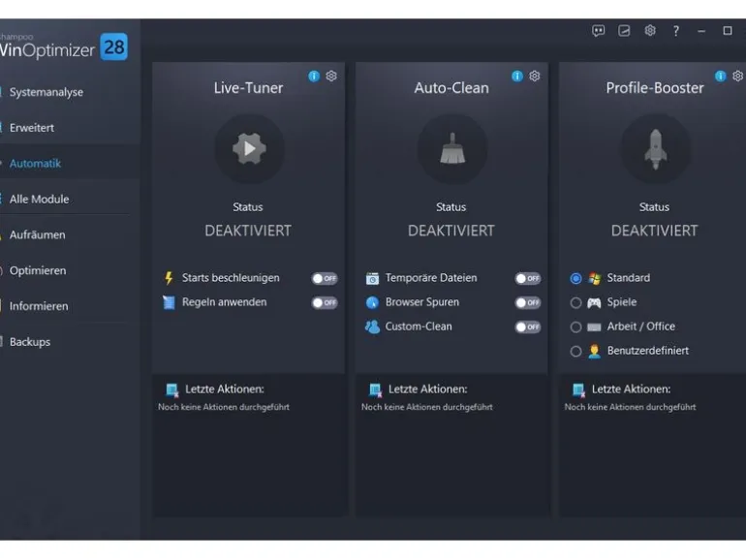Screen dimensions: 746x560
Task: Toggle Starts beschleunigen switch on
Action: 325,278
